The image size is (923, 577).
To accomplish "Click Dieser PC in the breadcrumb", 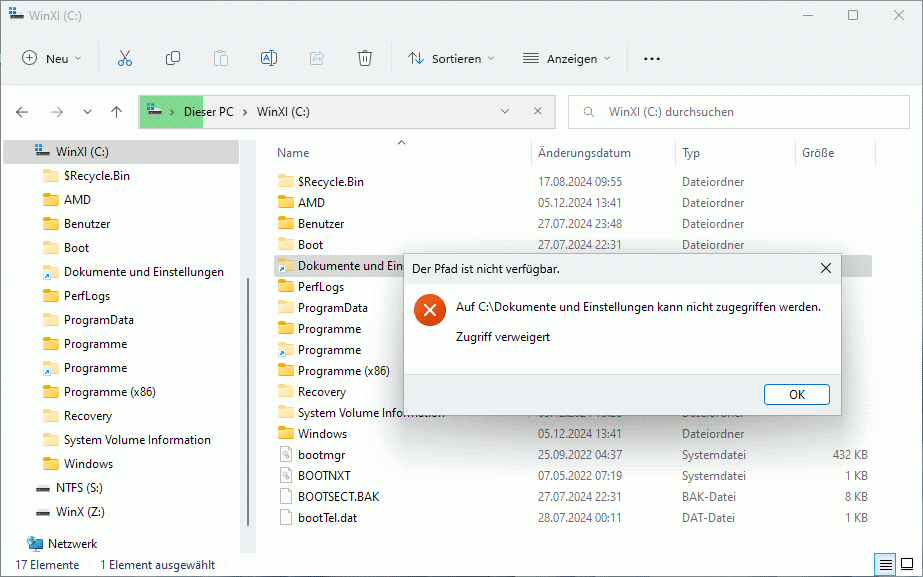I will [208, 112].
